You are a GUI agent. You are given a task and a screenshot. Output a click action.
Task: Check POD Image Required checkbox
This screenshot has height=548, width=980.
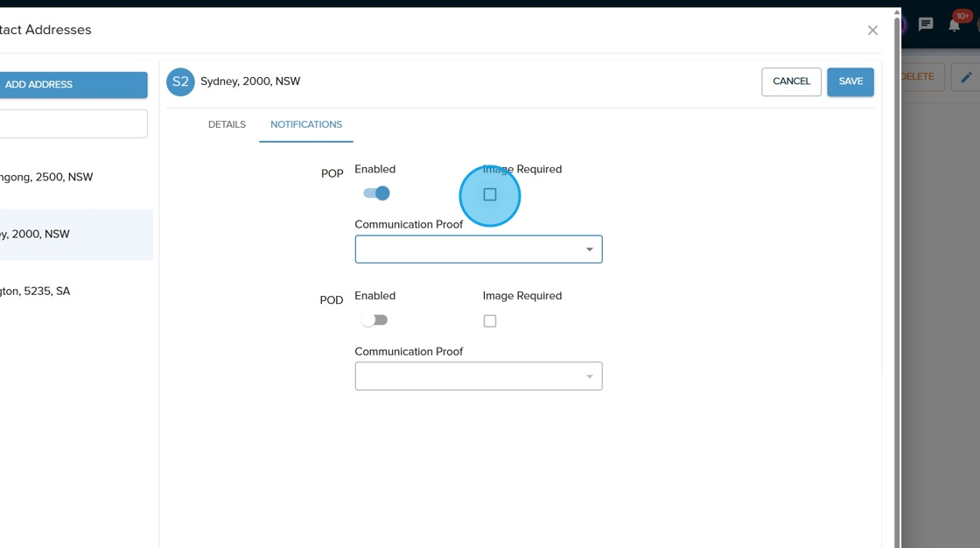(490, 321)
